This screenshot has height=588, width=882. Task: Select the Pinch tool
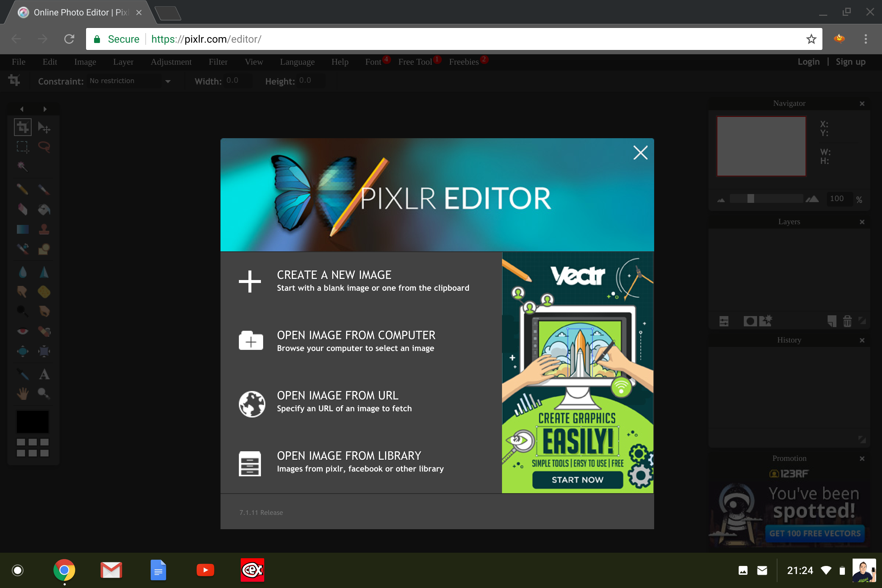click(x=44, y=351)
